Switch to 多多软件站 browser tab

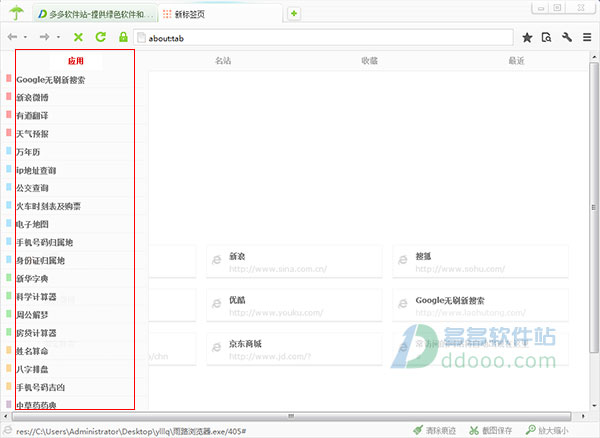coord(95,14)
